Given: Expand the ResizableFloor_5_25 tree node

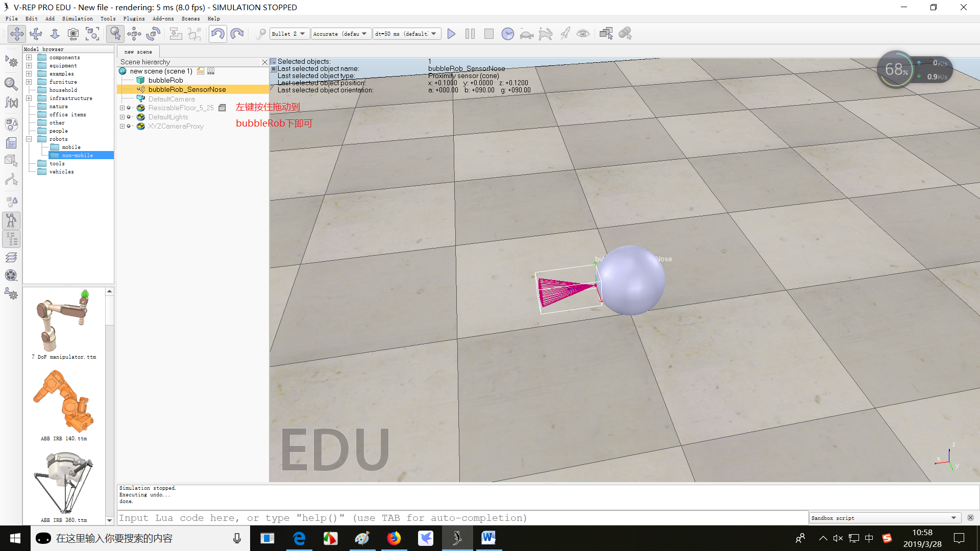Looking at the screenshot, I should pos(122,108).
